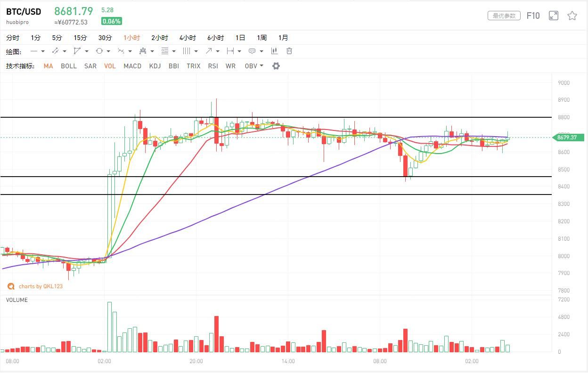
Task: Switch to 1分 timeframe
Action: pyautogui.click(x=36, y=38)
